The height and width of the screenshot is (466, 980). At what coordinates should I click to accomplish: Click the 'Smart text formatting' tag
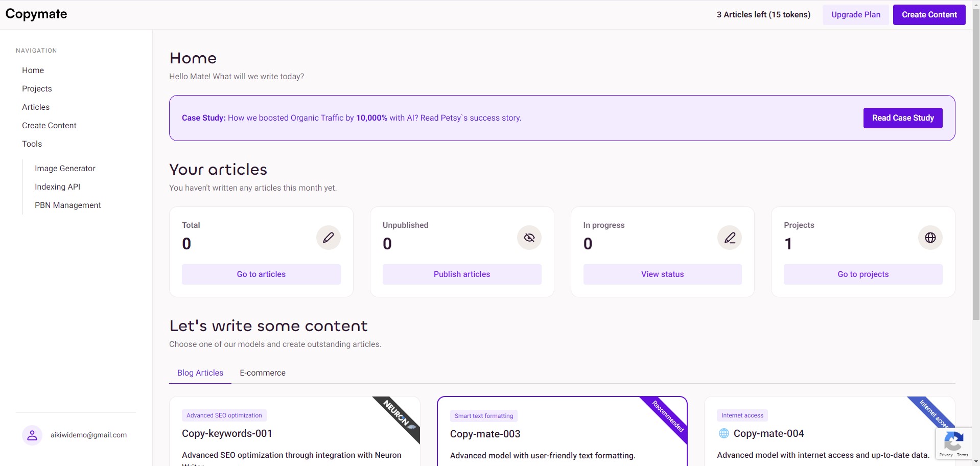(x=484, y=416)
